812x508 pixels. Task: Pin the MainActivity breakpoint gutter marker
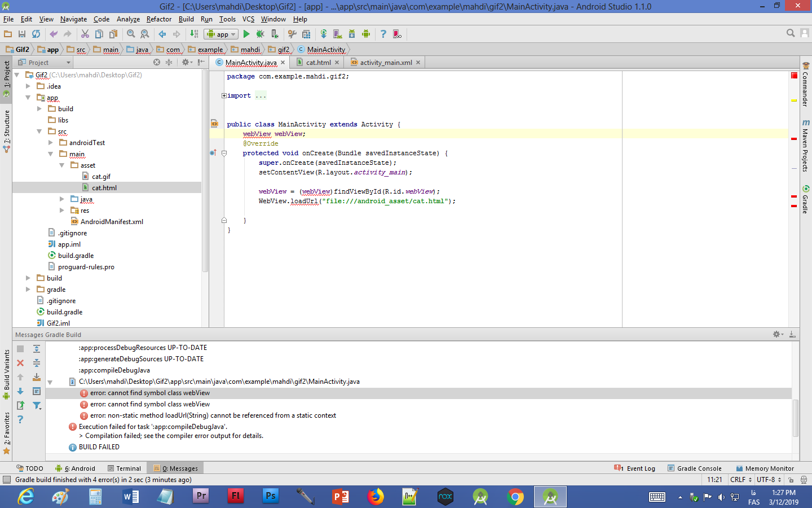(x=214, y=124)
